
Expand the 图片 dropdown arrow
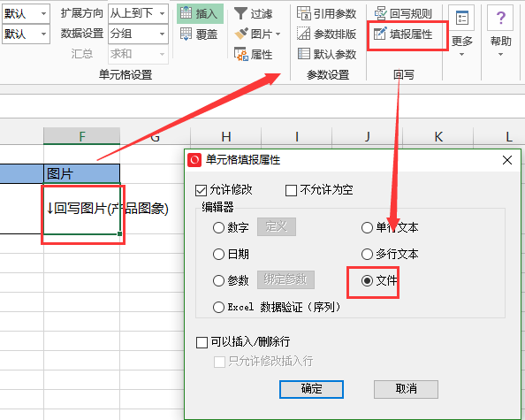278,34
